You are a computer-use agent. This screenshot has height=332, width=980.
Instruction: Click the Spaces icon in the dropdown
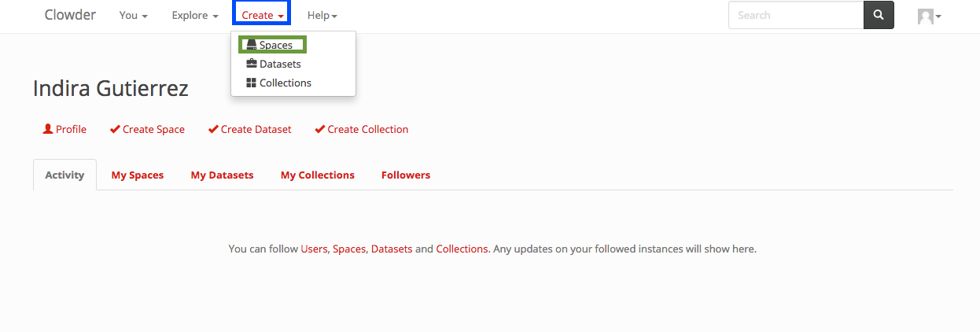point(252,45)
